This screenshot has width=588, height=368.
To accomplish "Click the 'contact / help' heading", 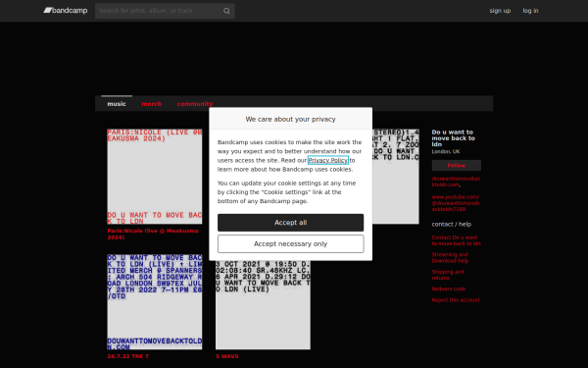I will point(452,224).
